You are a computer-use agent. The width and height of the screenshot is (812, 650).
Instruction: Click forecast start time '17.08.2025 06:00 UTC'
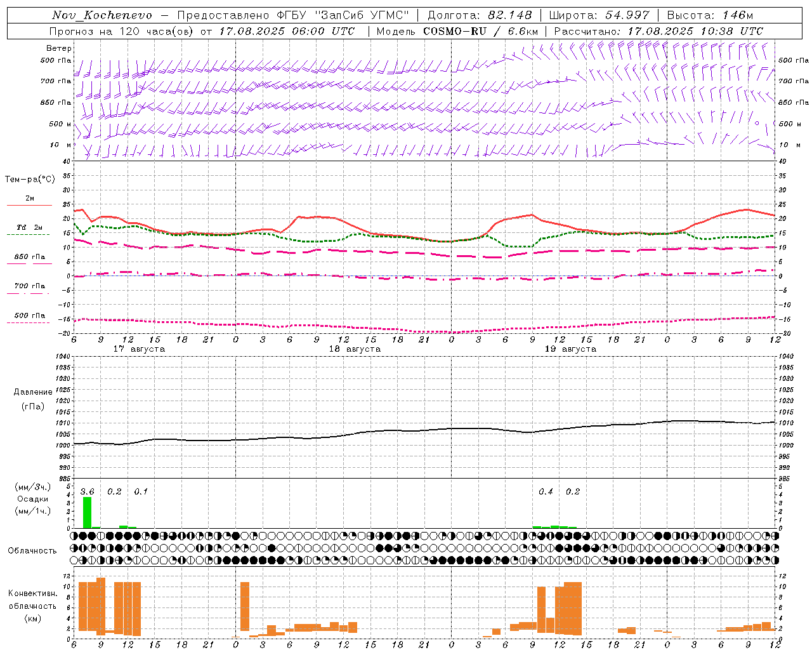(287, 31)
